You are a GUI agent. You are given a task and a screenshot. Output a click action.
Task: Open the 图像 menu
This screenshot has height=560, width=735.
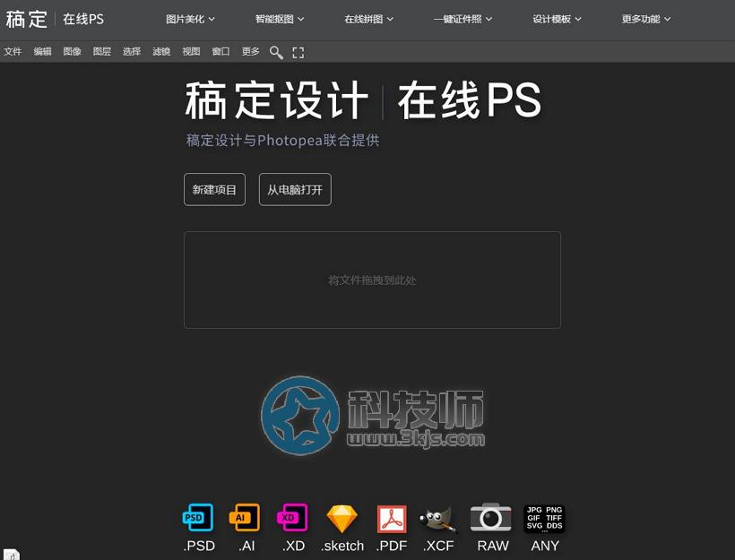pyautogui.click(x=73, y=52)
